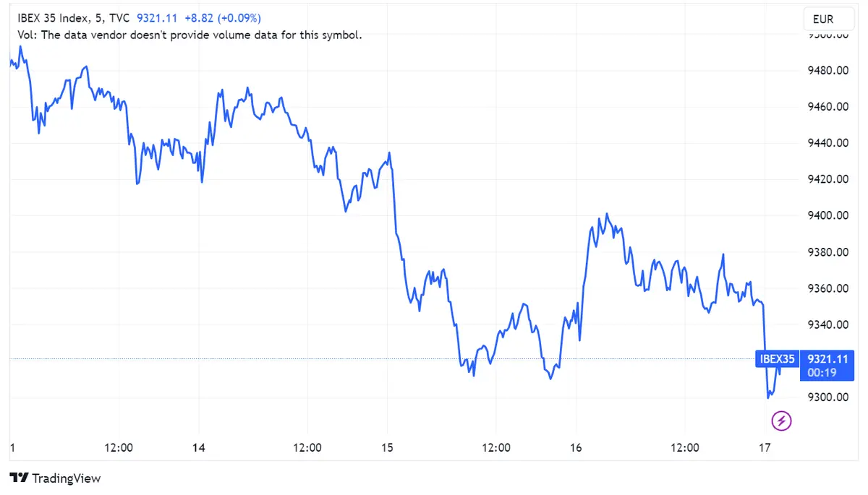Viewport: 868px width, 495px height.
Task: Click the 12:00 label on the time axis
Action: click(119, 448)
